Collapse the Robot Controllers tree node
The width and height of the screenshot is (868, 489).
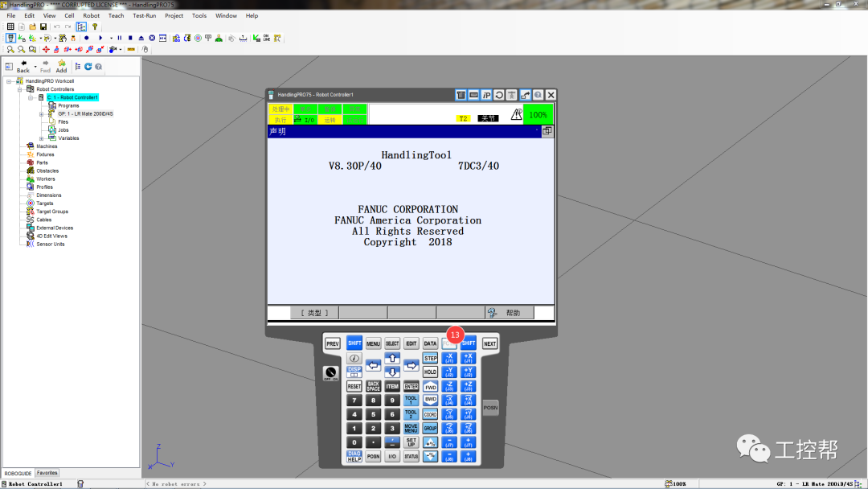coord(20,89)
